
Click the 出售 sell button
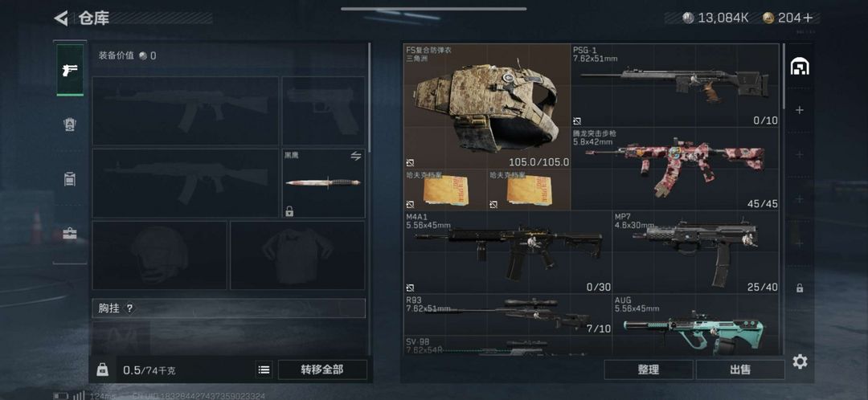click(x=740, y=369)
